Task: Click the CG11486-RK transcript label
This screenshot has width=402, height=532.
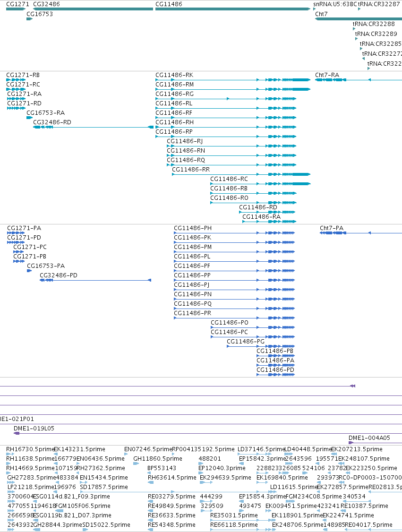Action: tap(174, 75)
